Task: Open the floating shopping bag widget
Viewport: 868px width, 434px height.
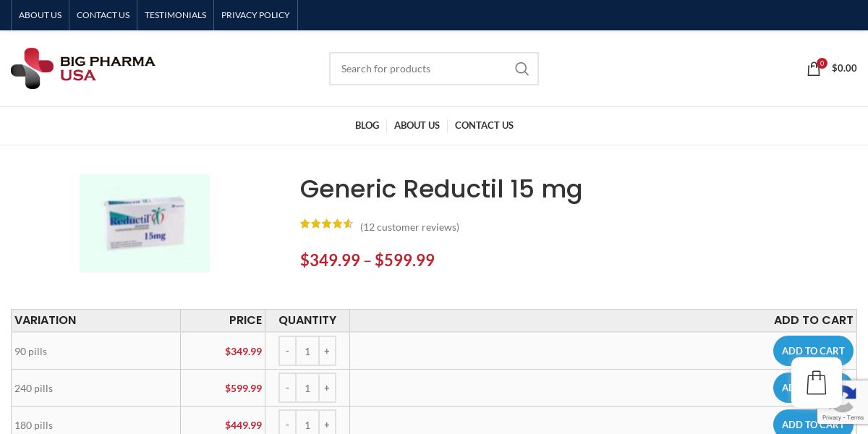Action: pos(816,383)
